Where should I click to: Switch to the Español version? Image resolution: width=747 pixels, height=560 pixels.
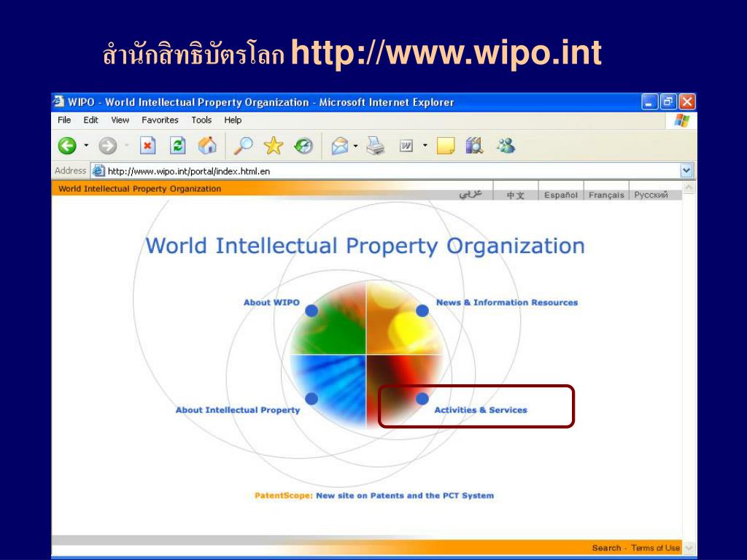point(561,195)
